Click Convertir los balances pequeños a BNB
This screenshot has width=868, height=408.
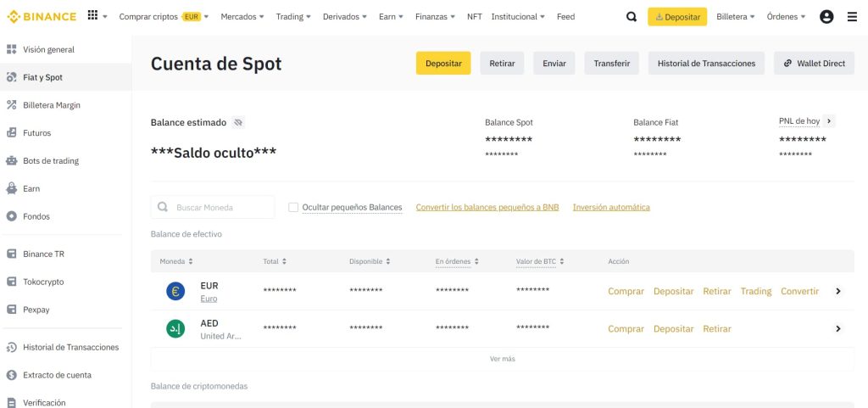coord(487,207)
